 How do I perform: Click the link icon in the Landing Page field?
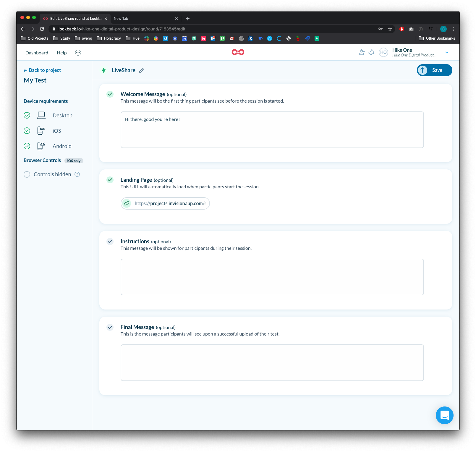click(x=127, y=203)
